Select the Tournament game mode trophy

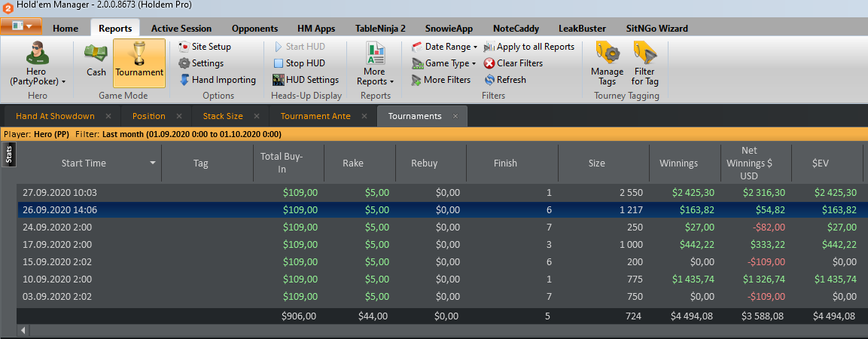[139, 63]
